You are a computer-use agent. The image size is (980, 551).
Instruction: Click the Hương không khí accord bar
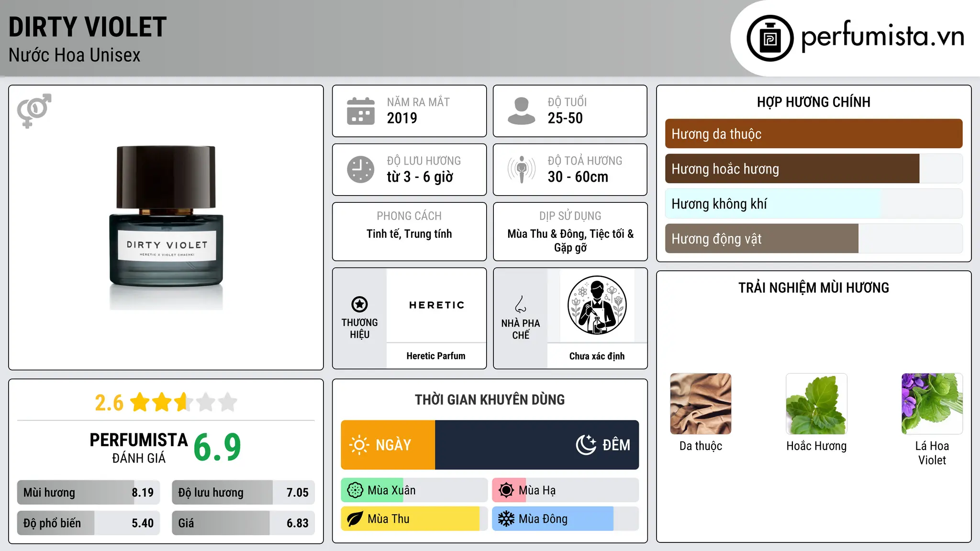coord(813,204)
